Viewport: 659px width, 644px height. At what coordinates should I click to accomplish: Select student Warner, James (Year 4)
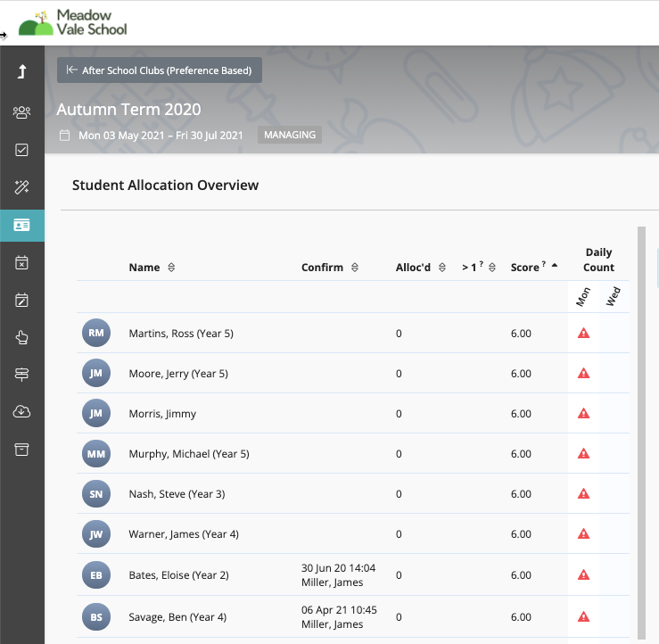[184, 534]
